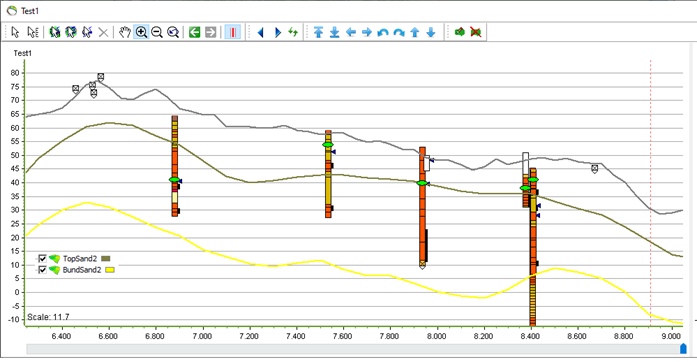Click the borehole column near 6.900
This screenshot has height=362, width=697.
click(x=175, y=166)
